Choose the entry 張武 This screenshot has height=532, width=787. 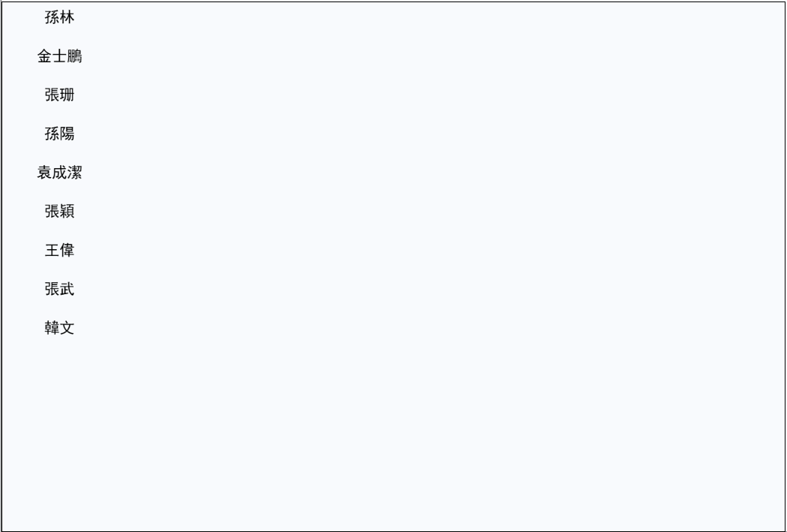click(59, 289)
